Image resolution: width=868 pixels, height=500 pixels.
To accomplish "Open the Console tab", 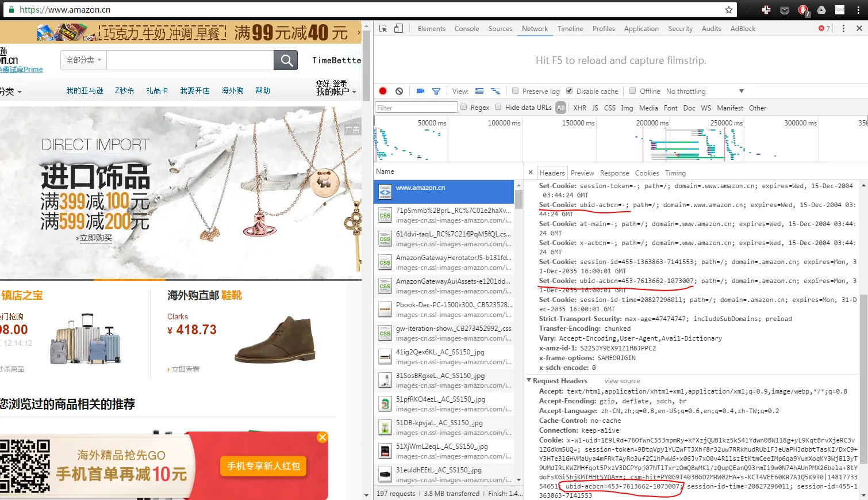I will pyautogui.click(x=466, y=28).
